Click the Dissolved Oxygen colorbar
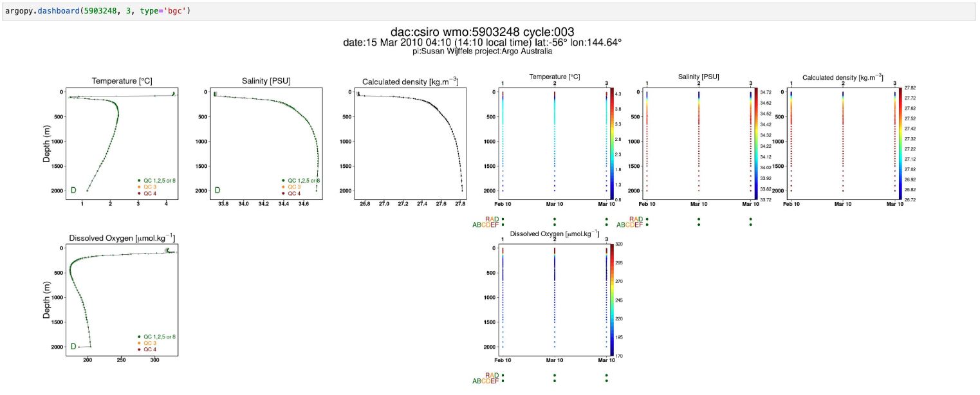980x395 pixels. (x=613, y=300)
